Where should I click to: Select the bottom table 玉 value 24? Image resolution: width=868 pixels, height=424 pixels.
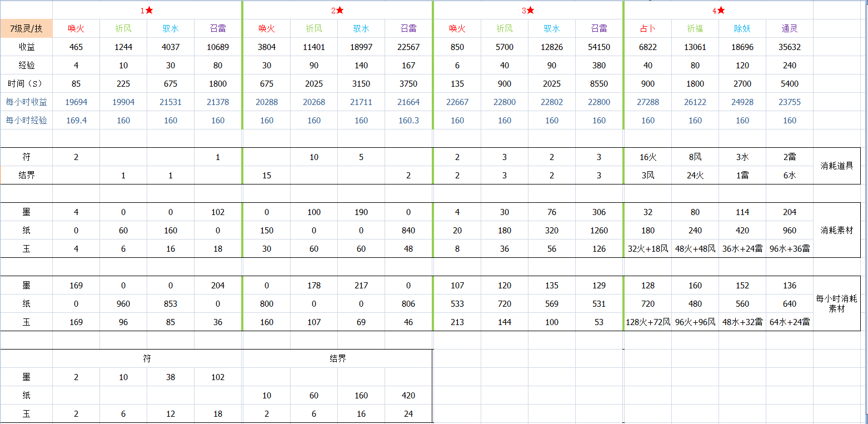(408, 413)
